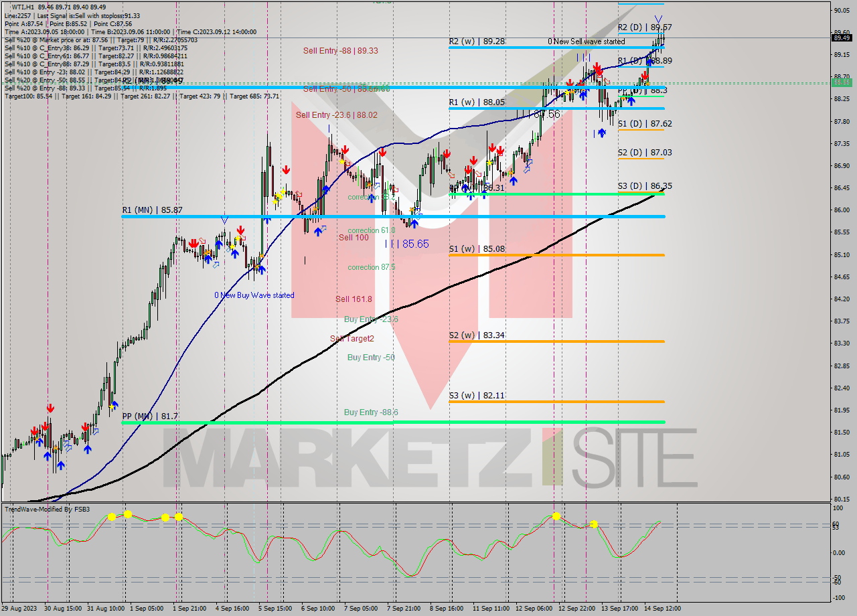The height and width of the screenshot is (616, 857).
Task: Select the 'Buy Entry -88.6' label
Action: [x=371, y=412]
